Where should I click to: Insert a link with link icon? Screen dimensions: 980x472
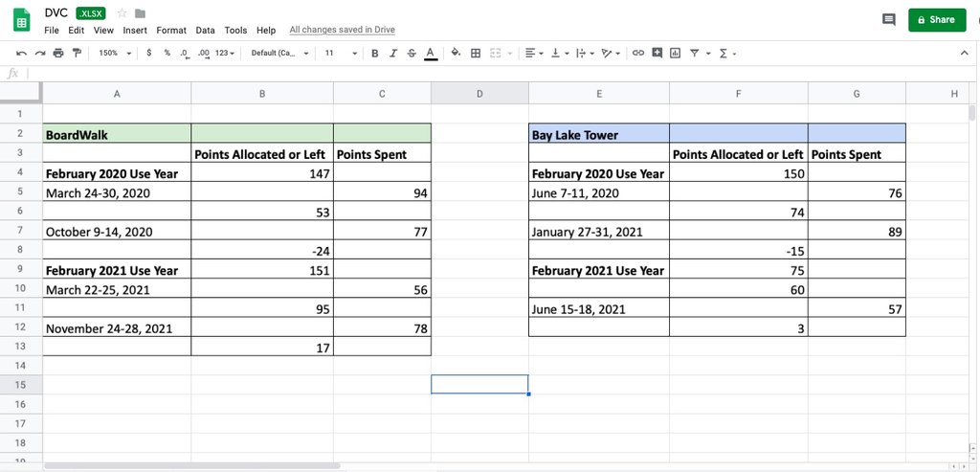click(x=638, y=54)
